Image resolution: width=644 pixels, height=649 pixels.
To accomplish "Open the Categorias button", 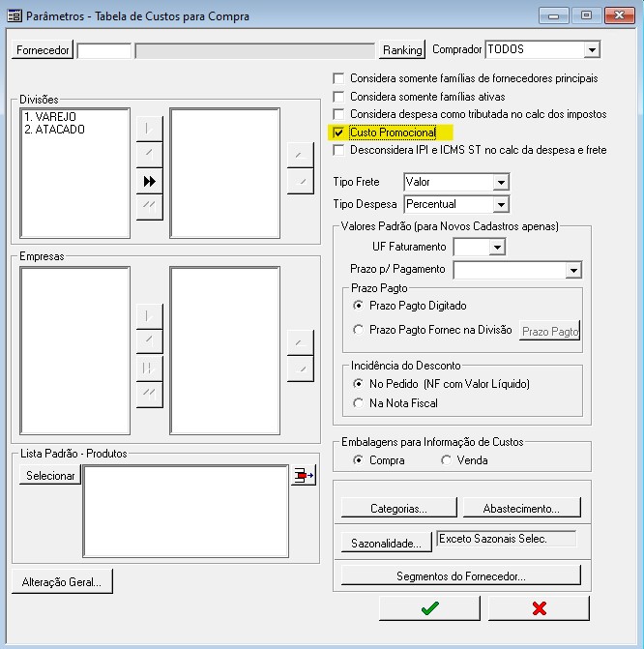I will click(399, 509).
